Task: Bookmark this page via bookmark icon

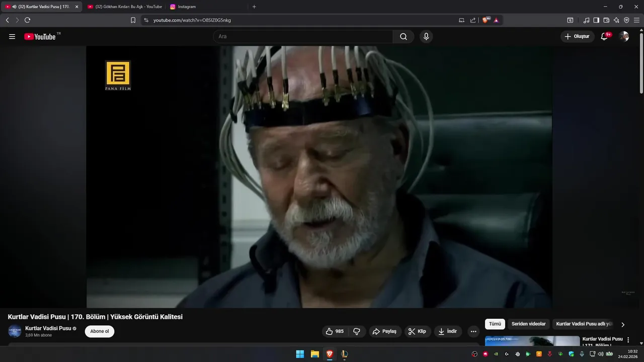Action: coord(133,20)
